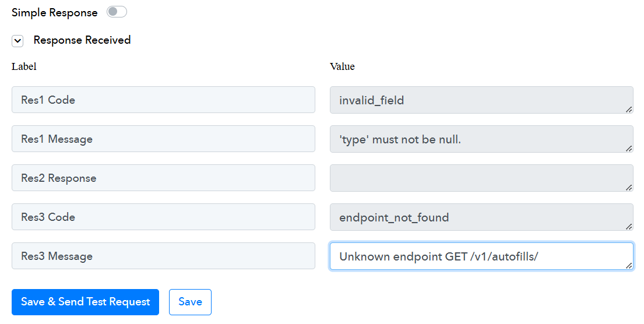
Task: Click the Unknown endpoint GET value box
Action: [481, 256]
